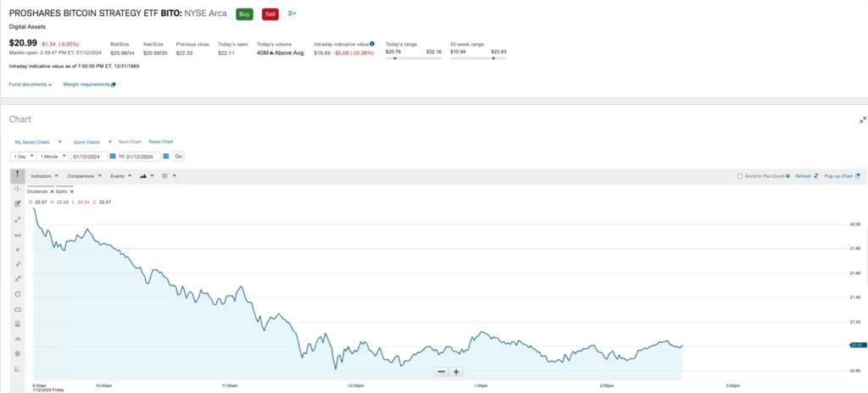Open the Margin requirements link
Screen dimensions: 868x393
click(86, 85)
